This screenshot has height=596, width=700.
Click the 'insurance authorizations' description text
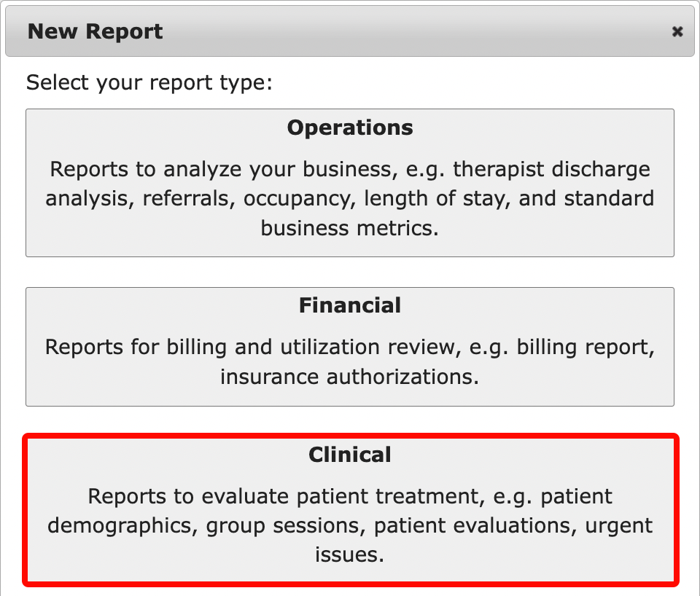pyautogui.click(x=350, y=377)
